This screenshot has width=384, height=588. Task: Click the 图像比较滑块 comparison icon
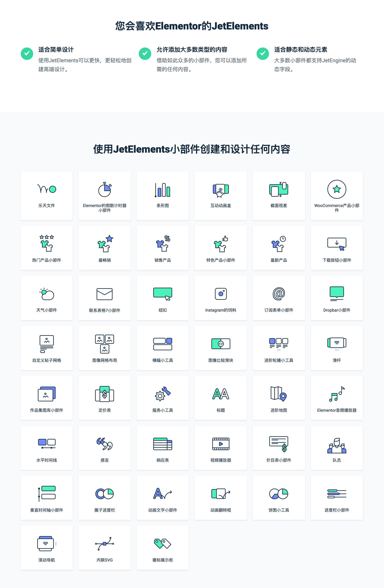221,344
